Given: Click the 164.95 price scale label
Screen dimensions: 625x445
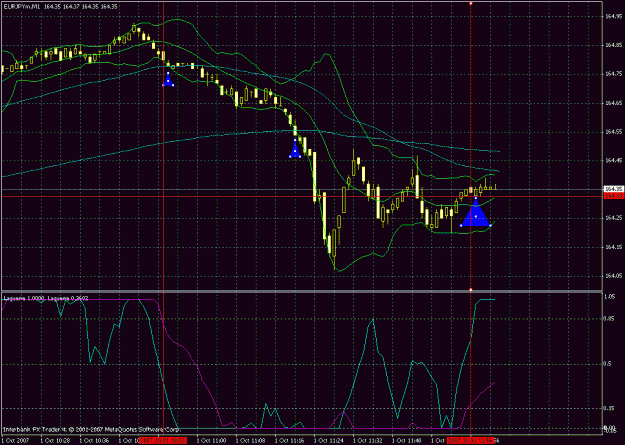Looking at the screenshot, I should click(613, 16).
